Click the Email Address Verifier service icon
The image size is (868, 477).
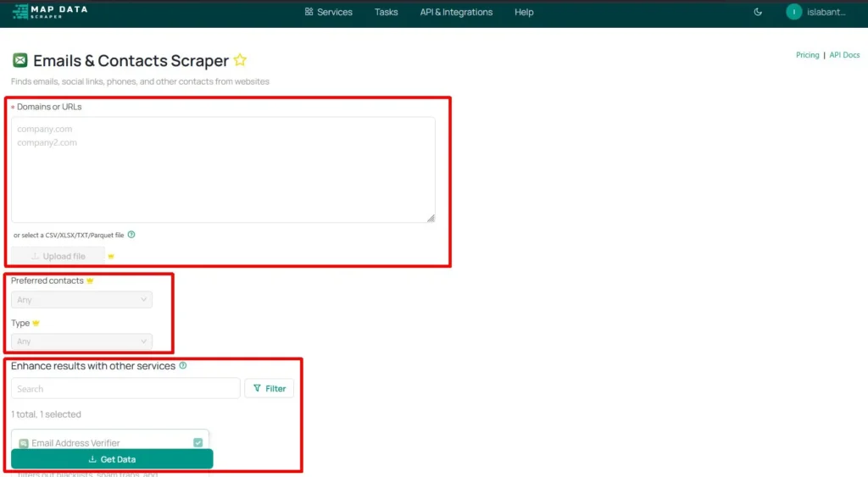tap(23, 443)
